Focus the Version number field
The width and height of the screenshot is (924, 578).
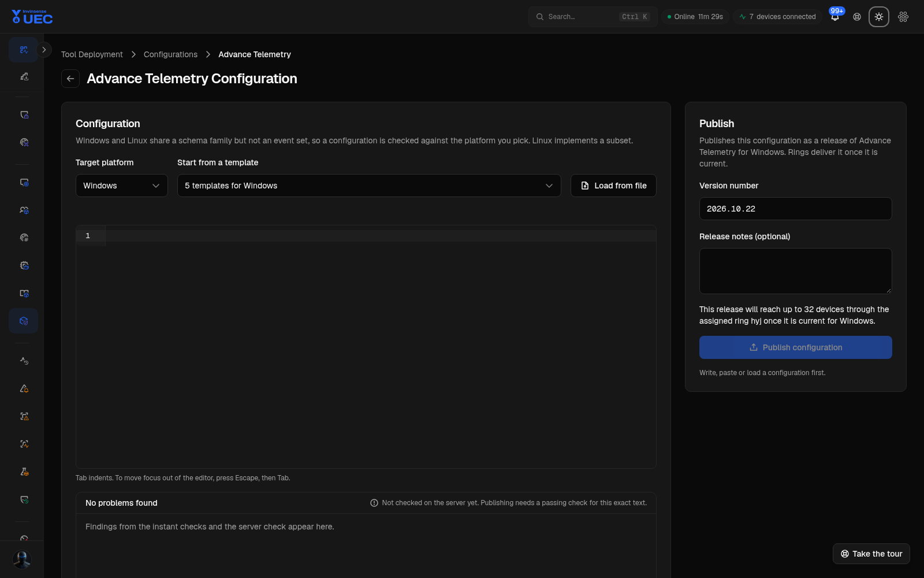click(x=796, y=209)
